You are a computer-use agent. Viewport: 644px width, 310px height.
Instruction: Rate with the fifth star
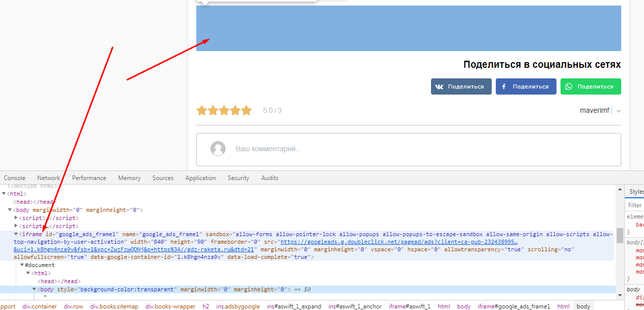pyautogui.click(x=246, y=110)
